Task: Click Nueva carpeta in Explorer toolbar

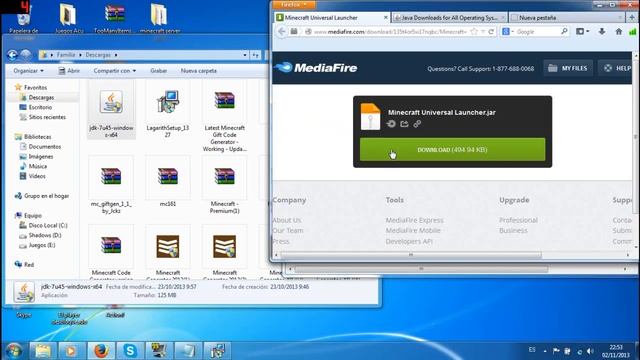Action: tap(198, 71)
